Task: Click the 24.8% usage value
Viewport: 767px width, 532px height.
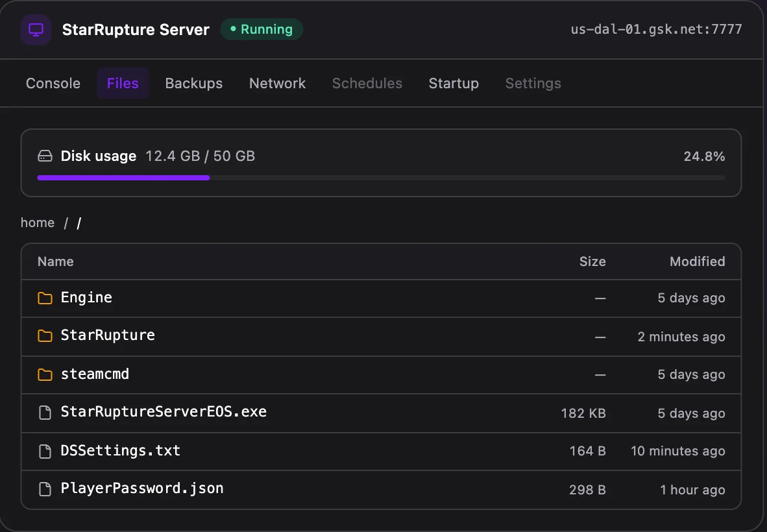Action: click(704, 156)
